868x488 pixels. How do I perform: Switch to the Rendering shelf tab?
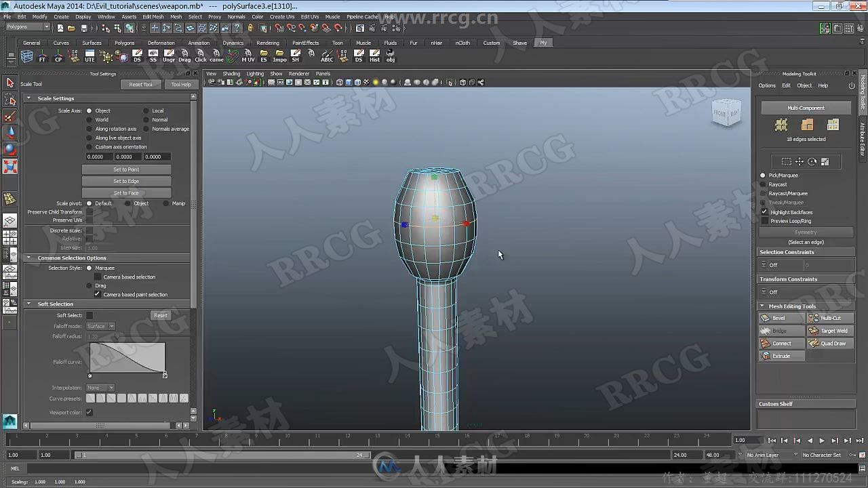pos(268,43)
